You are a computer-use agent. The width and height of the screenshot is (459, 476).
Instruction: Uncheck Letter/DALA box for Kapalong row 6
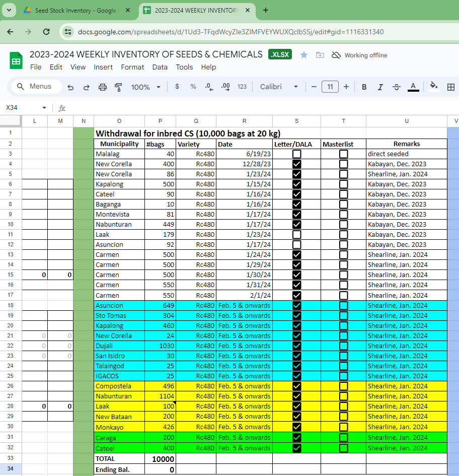click(297, 184)
